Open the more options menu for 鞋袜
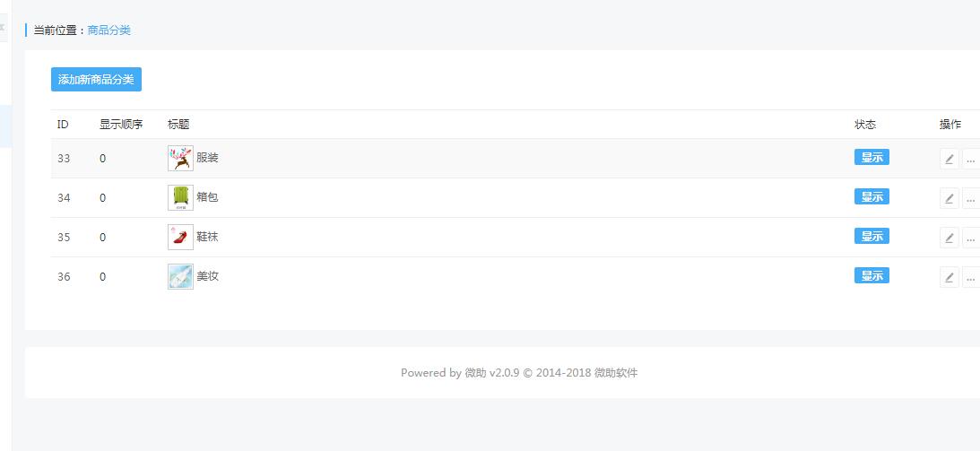The width and height of the screenshot is (980, 451). pyautogui.click(x=970, y=238)
